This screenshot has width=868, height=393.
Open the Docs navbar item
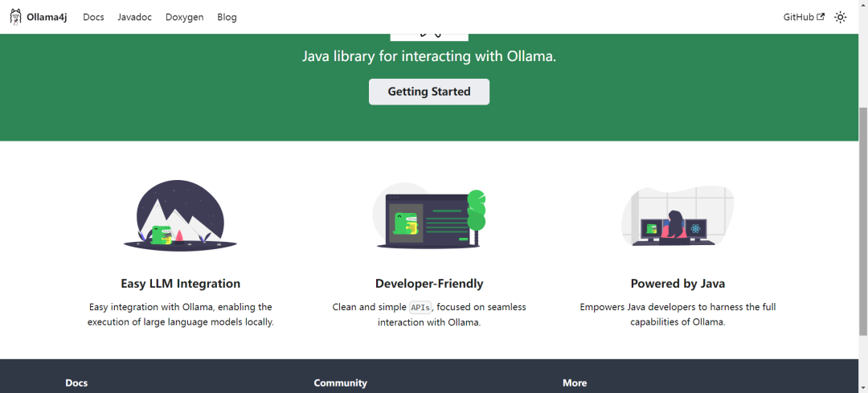pos(93,17)
